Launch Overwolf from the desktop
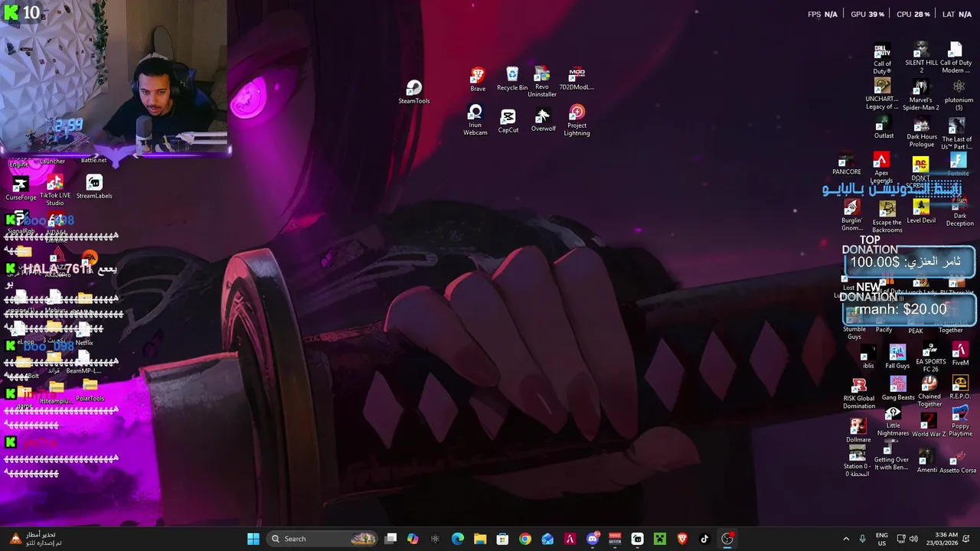This screenshot has width=980, height=551. tap(543, 120)
